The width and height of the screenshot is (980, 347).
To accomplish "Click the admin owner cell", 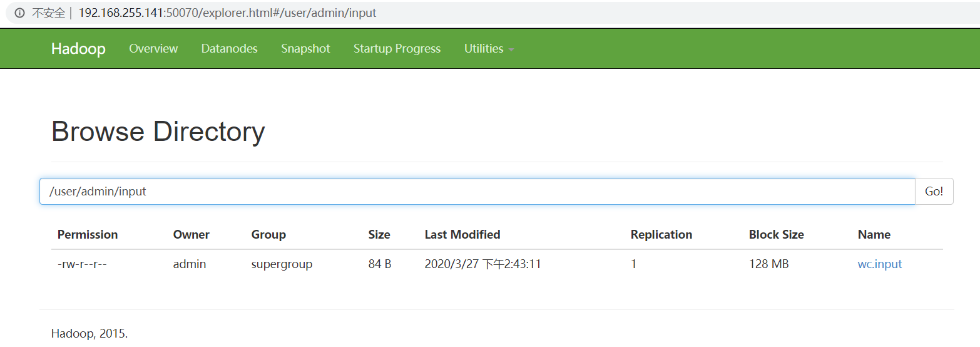I will pos(190,264).
